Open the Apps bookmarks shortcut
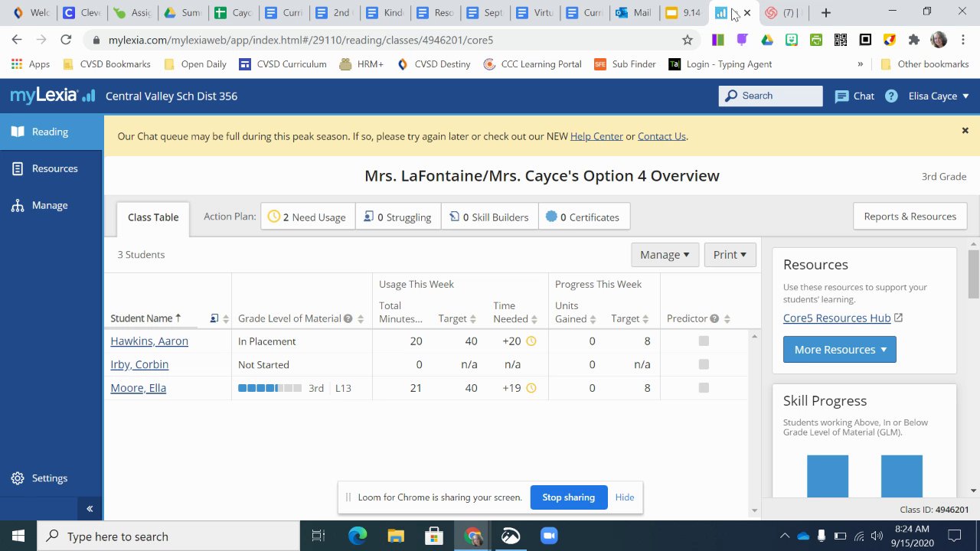 [31, 64]
